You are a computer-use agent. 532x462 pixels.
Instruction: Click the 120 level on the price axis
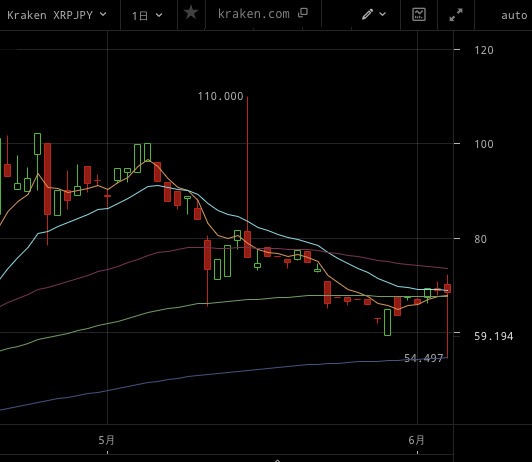point(483,51)
